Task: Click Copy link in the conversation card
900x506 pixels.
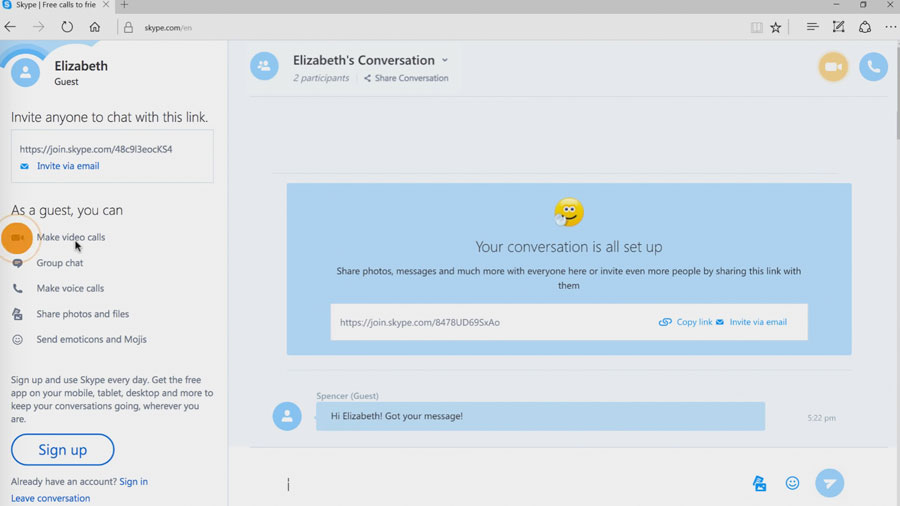Action: [x=694, y=322]
